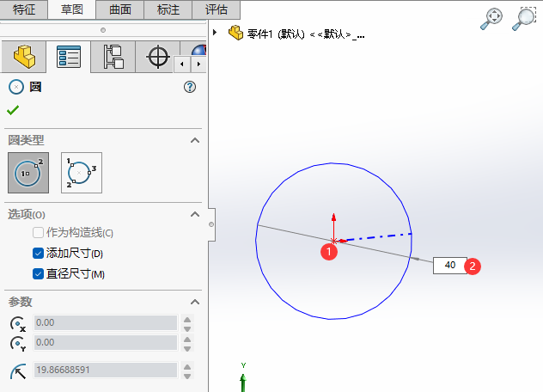Click the radius value field 19.86688591

106,370
